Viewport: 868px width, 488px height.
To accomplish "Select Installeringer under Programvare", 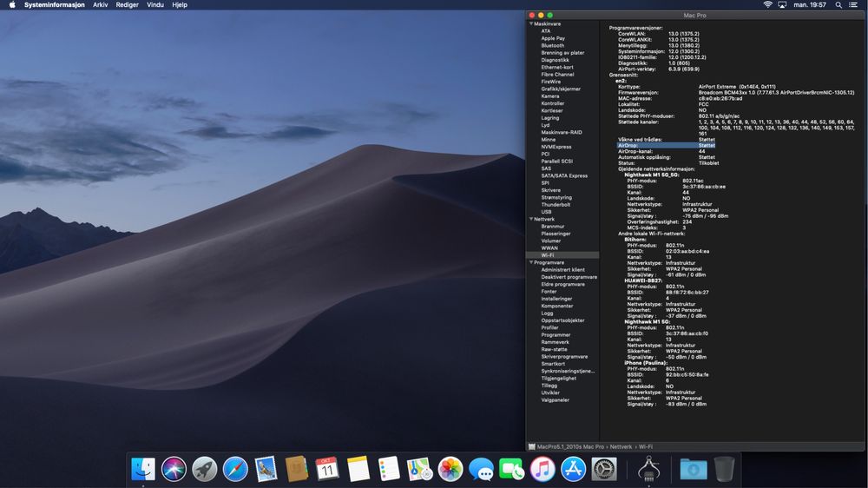I will [557, 299].
